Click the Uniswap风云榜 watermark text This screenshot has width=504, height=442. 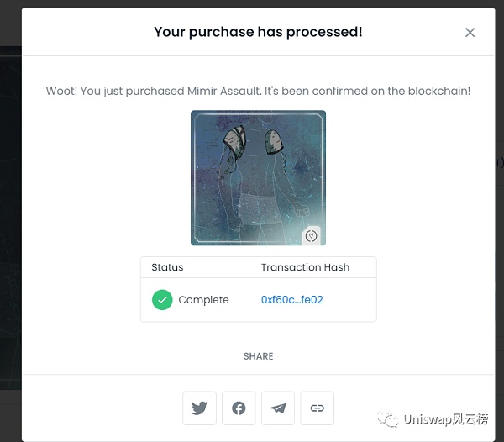(x=446, y=419)
